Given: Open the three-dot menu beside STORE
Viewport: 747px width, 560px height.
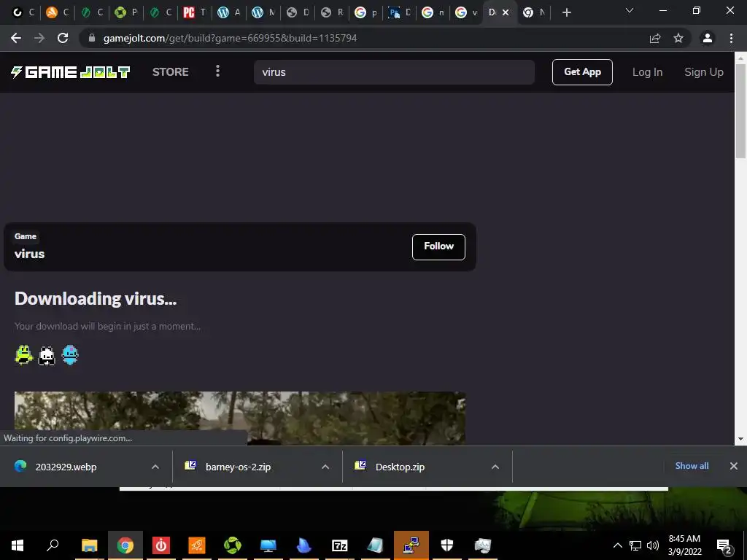Looking at the screenshot, I should coord(217,71).
